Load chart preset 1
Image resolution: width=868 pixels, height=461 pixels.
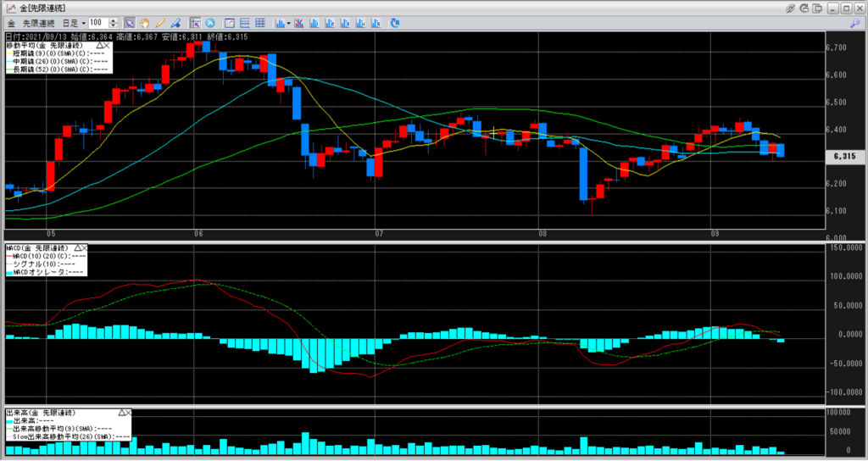click(x=314, y=23)
